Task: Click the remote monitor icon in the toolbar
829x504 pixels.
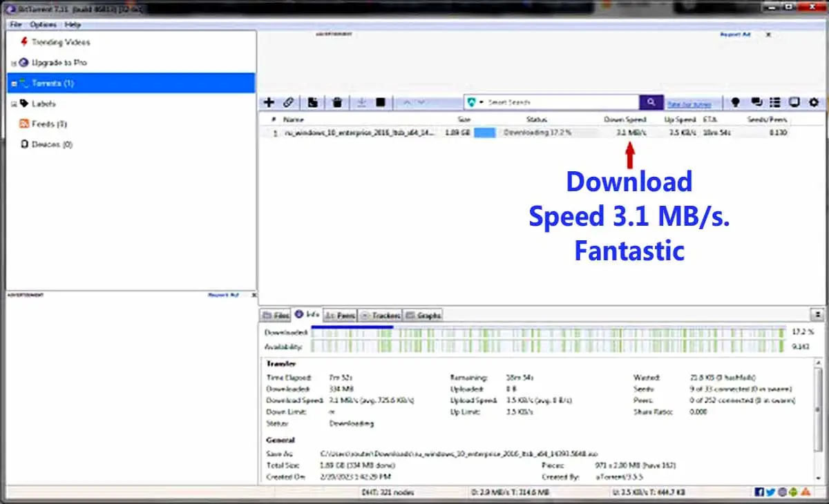Action: 794,102
